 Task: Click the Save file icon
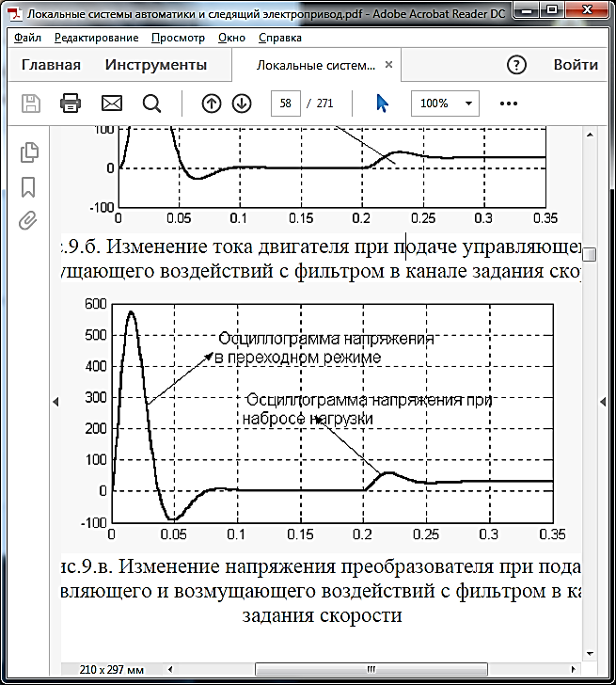[x=31, y=104]
